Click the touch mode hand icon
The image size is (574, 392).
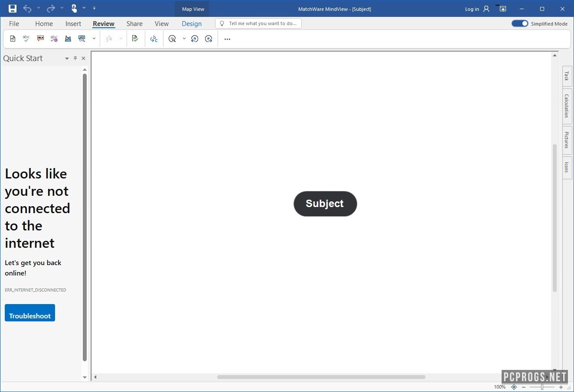click(x=74, y=8)
